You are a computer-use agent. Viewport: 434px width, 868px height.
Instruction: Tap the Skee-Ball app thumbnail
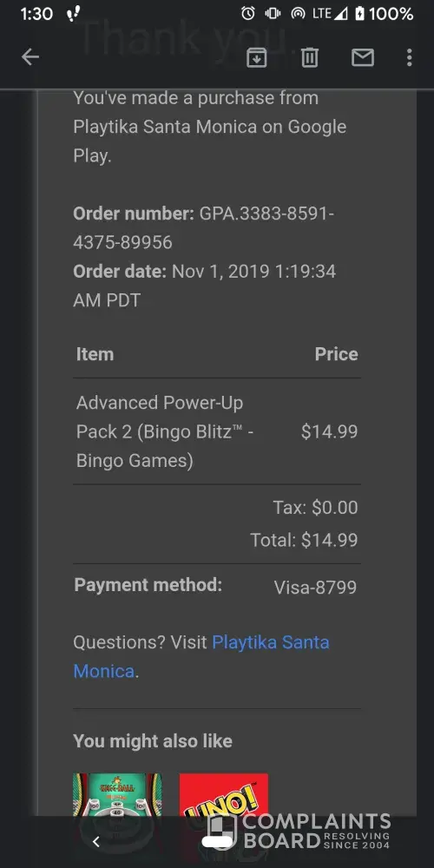[x=117, y=795]
